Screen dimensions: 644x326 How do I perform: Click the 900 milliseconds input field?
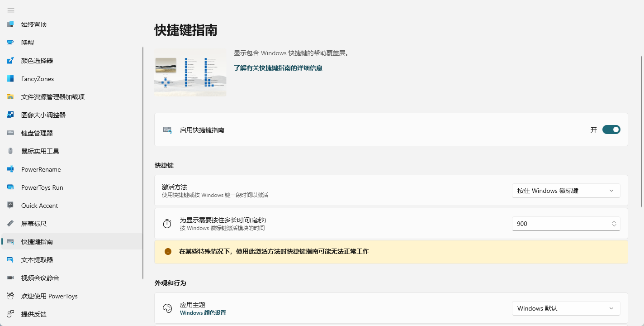coord(566,224)
